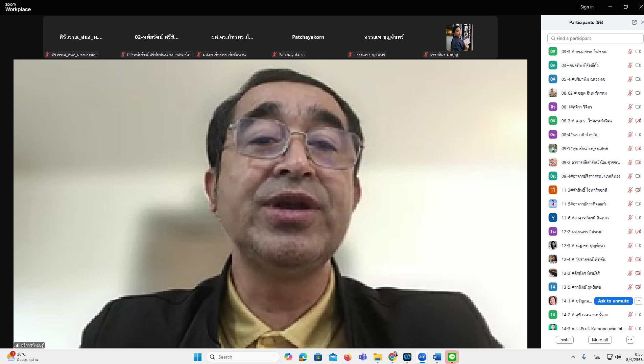This screenshot has width=644, height=364.
Task: Select the Y avatar for 11-6
Action: click(x=553, y=218)
